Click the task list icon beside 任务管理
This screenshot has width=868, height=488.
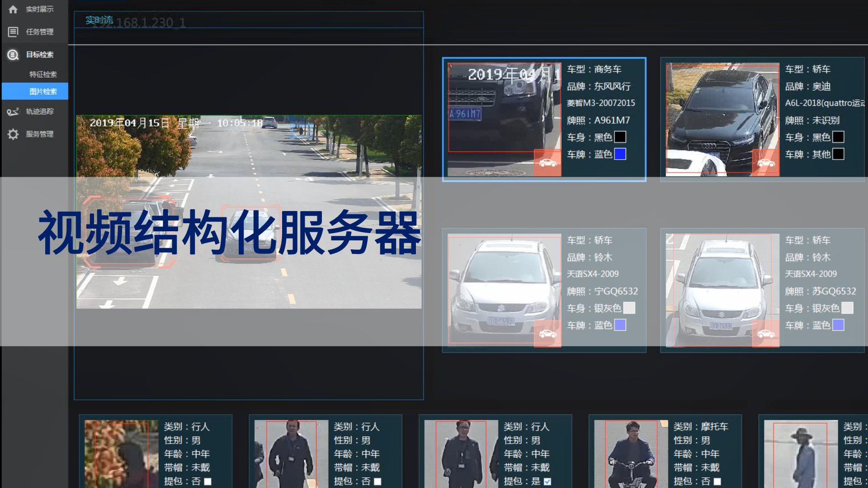(x=13, y=32)
